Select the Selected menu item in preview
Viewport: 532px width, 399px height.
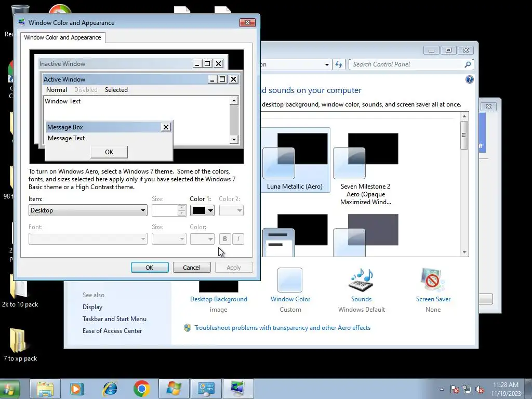point(116,90)
